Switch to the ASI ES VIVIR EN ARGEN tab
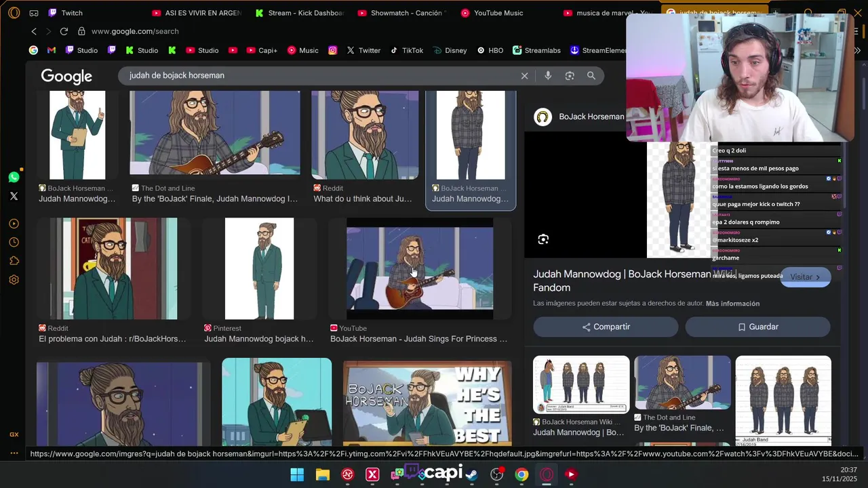This screenshot has height=488, width=868. [197, 13]
